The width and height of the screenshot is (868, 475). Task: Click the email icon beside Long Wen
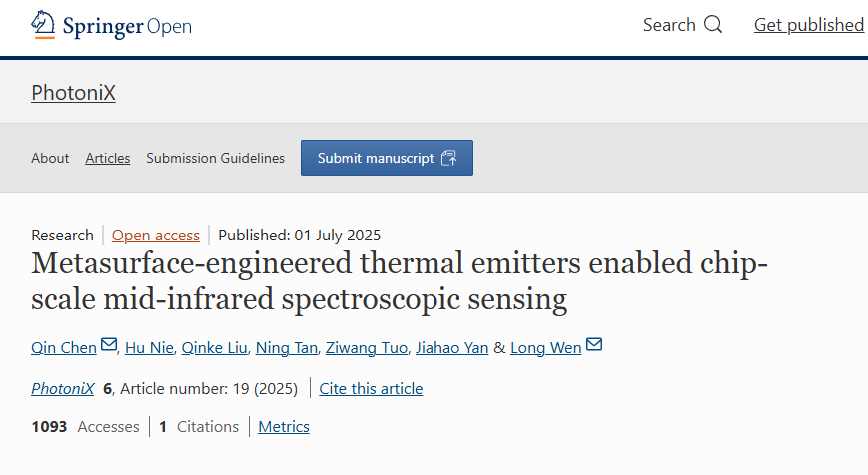point(594,346)
